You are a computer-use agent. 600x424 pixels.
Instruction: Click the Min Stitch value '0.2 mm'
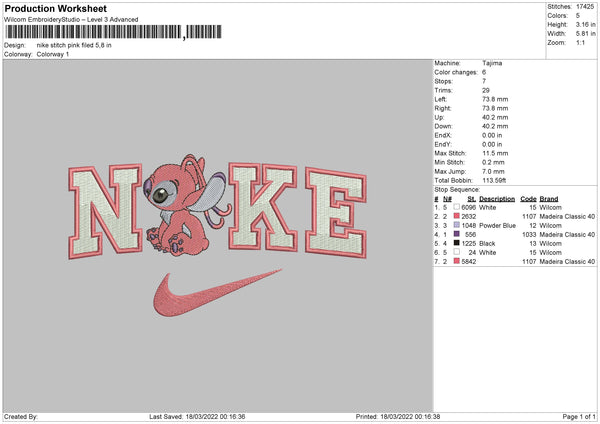point(493,162)
